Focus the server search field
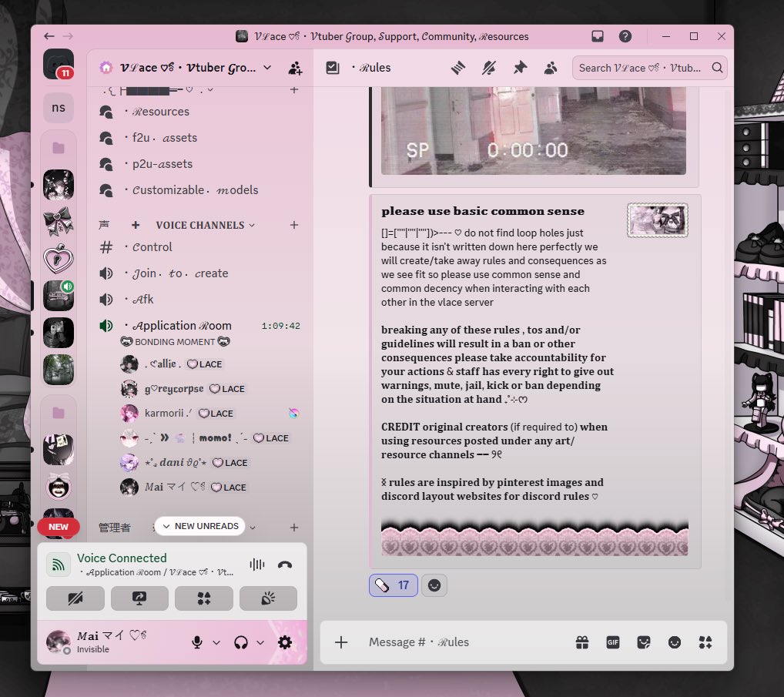 (x=650, y=68)
